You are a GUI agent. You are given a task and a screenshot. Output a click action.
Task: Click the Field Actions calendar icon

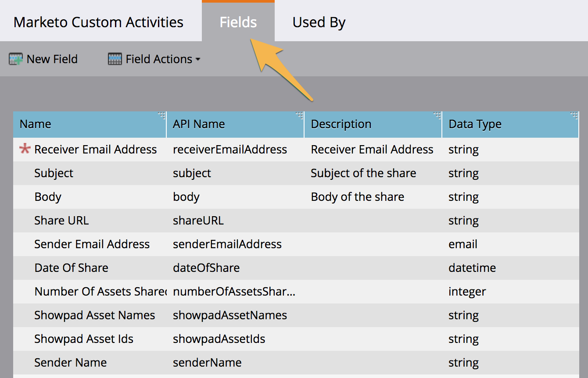(115, 58)
